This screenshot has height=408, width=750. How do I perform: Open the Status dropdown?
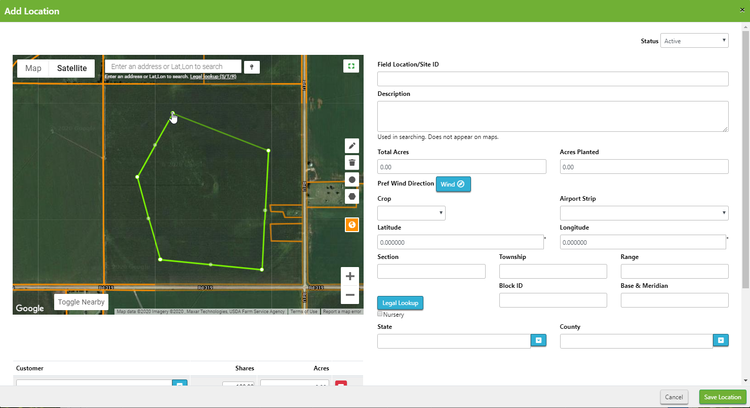click(694, 41)
